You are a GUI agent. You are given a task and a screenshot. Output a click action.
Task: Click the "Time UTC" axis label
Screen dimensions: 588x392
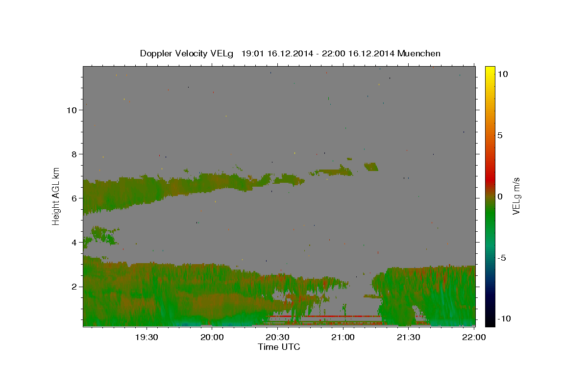[279, 347]
